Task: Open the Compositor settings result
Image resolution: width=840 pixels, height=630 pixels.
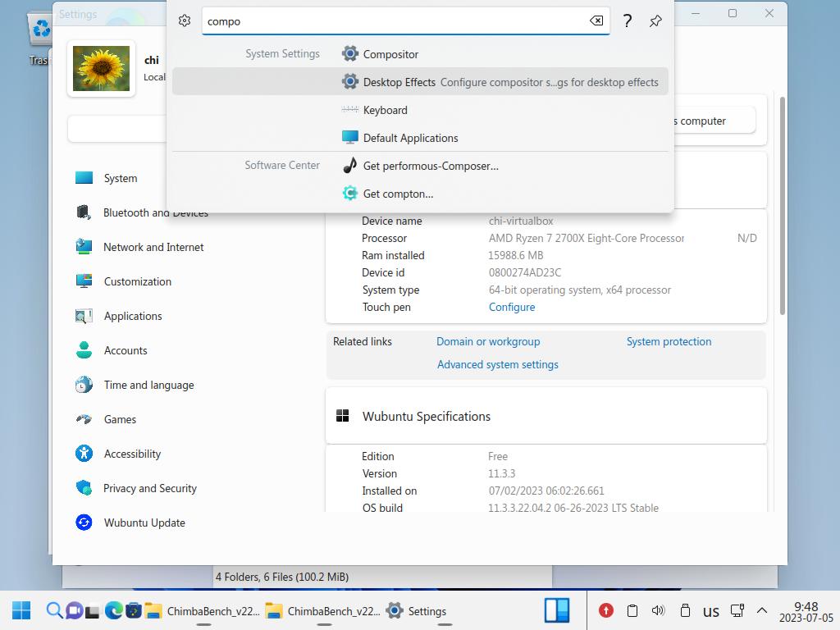Action: pyautogui.click(x=420, y=54)
